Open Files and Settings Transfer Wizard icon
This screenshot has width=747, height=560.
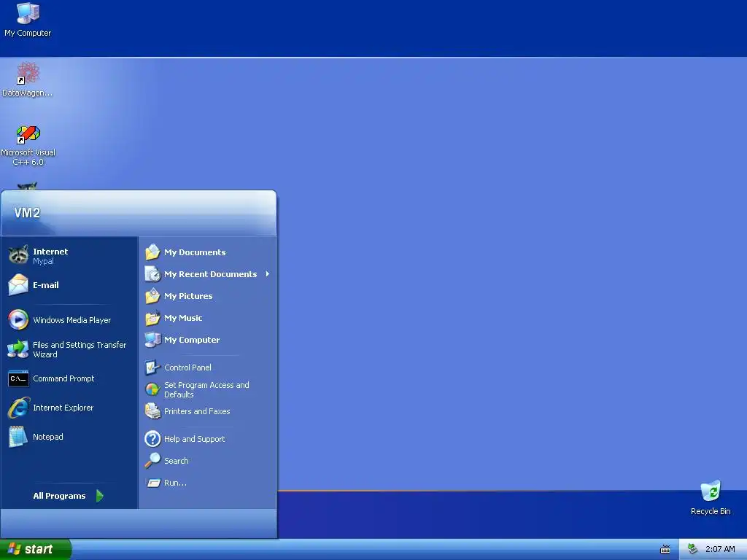18,349
